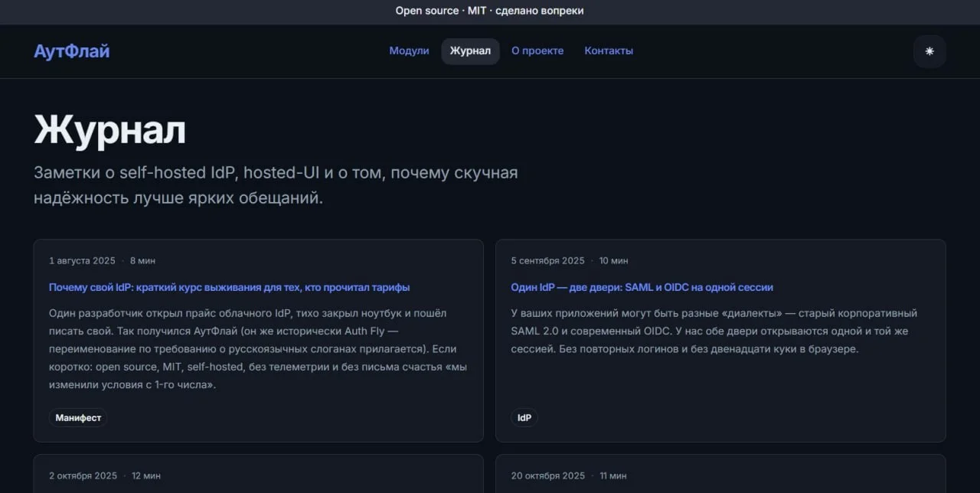Click the '8 мин' reading time

pyautogui.click(x=142, y=261)
